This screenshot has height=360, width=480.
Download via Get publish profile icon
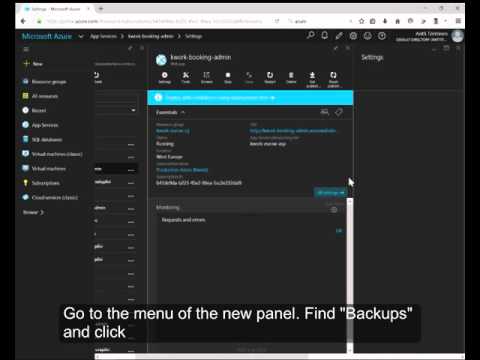click(x=312, y=79)
